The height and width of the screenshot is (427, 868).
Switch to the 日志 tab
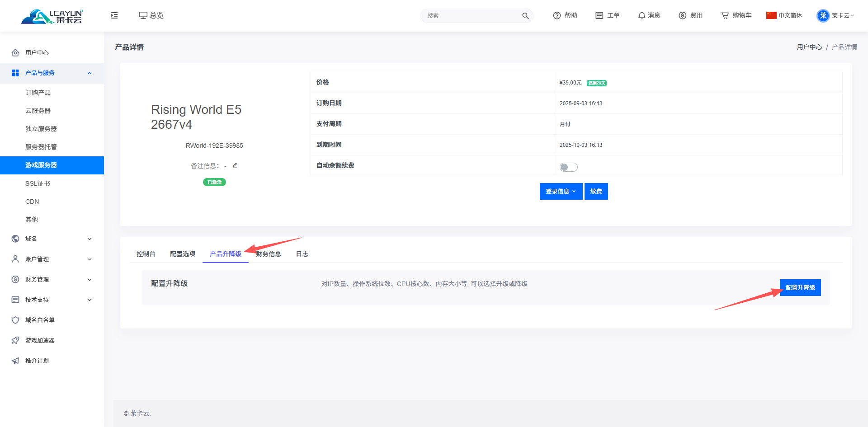302,254
